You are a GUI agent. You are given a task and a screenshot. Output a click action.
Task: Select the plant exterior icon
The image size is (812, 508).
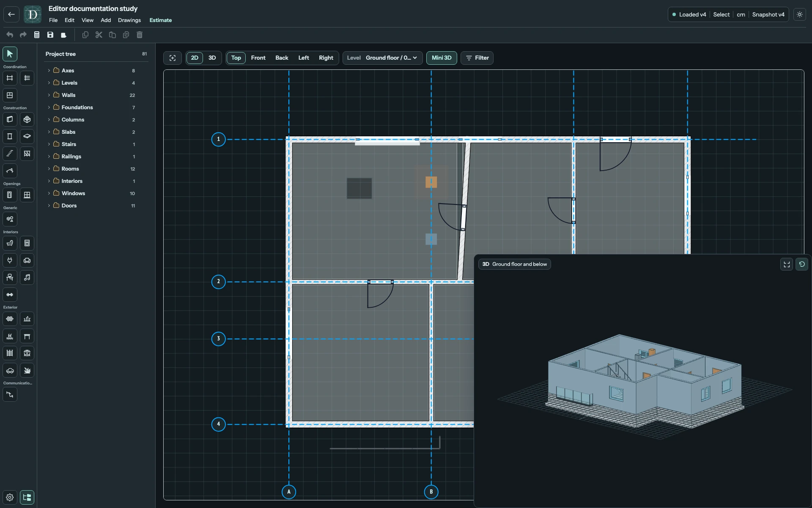tap(27, 370)
